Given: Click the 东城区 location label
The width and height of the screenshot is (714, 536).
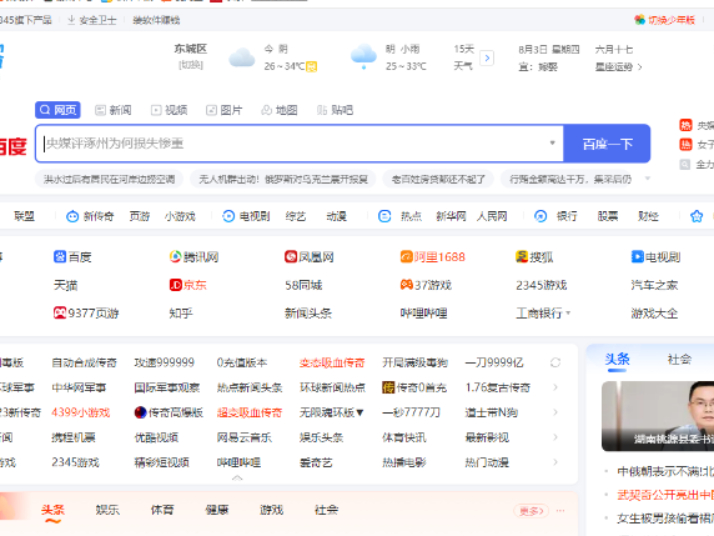Looking at the screenshot, I should [x=190, y=49].
